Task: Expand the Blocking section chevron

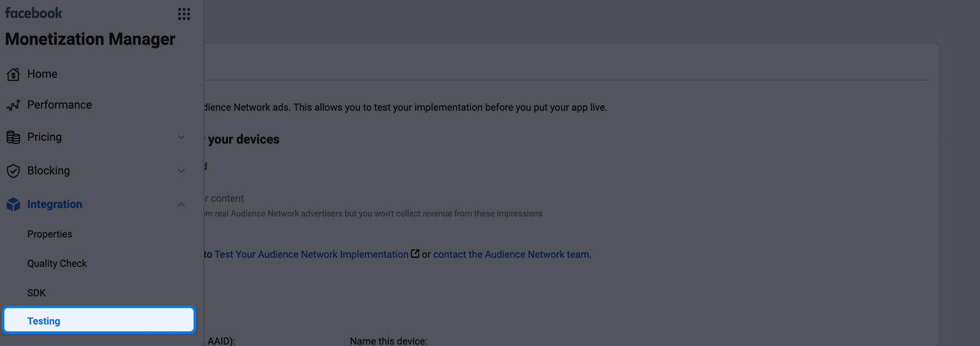Action: coord(181,171)
